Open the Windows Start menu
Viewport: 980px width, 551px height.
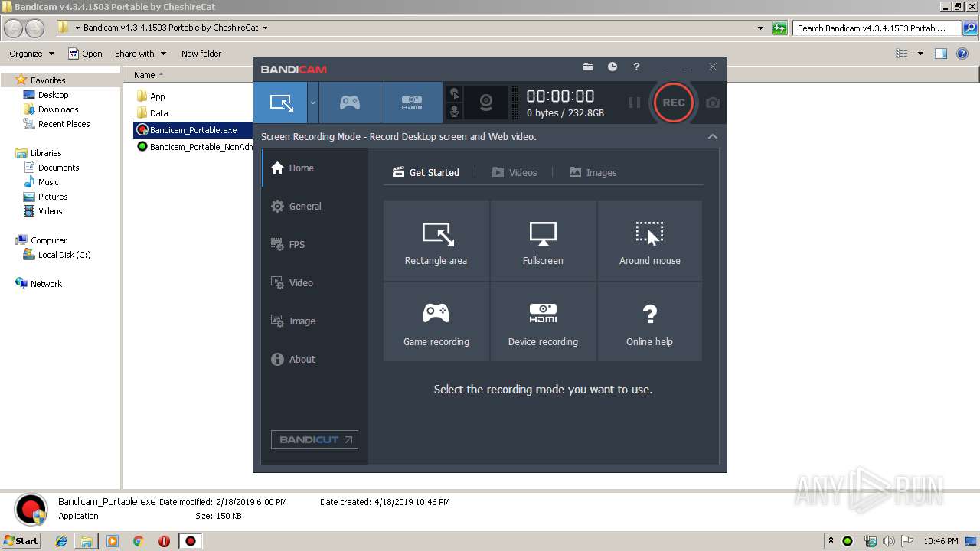tap(21, 540)
